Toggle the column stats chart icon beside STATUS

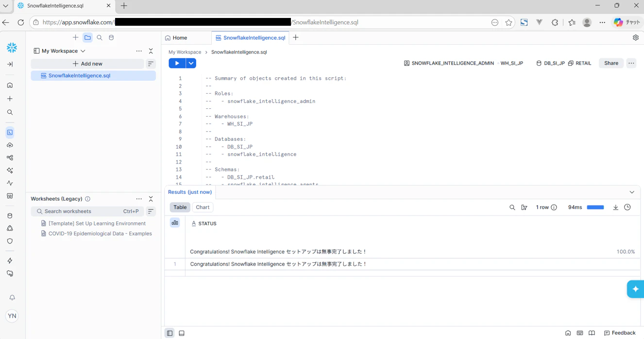point(175,222)
